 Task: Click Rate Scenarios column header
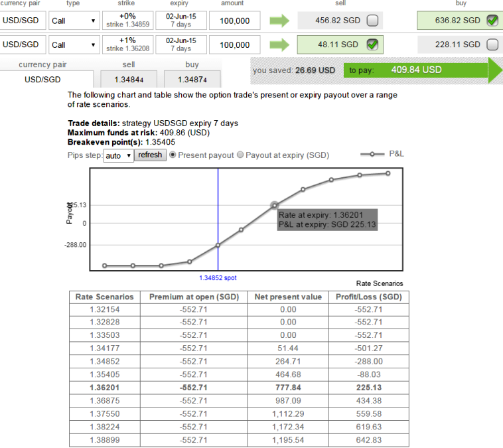(105, 297)
